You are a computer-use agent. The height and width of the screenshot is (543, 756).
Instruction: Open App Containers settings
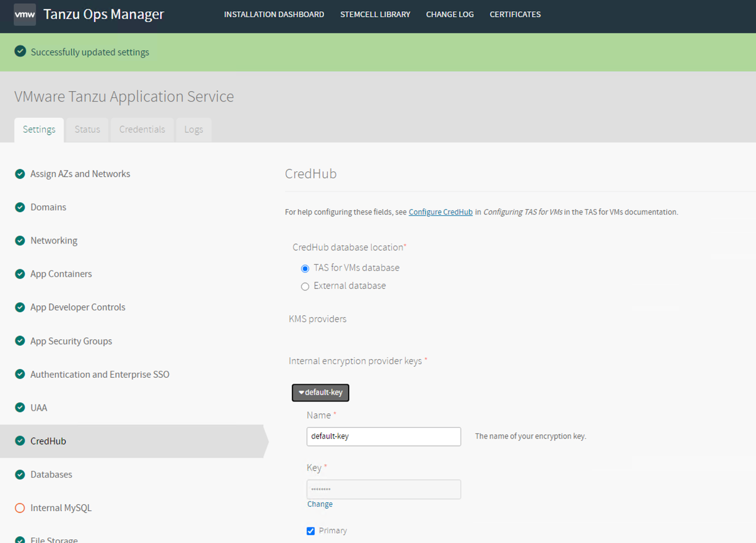click(61, 274)
